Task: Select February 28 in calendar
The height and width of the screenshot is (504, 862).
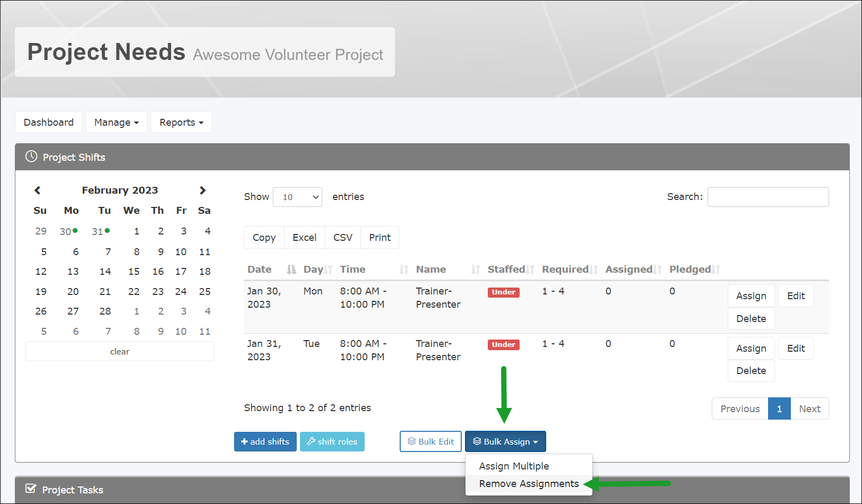Action: tap(105, 311)
